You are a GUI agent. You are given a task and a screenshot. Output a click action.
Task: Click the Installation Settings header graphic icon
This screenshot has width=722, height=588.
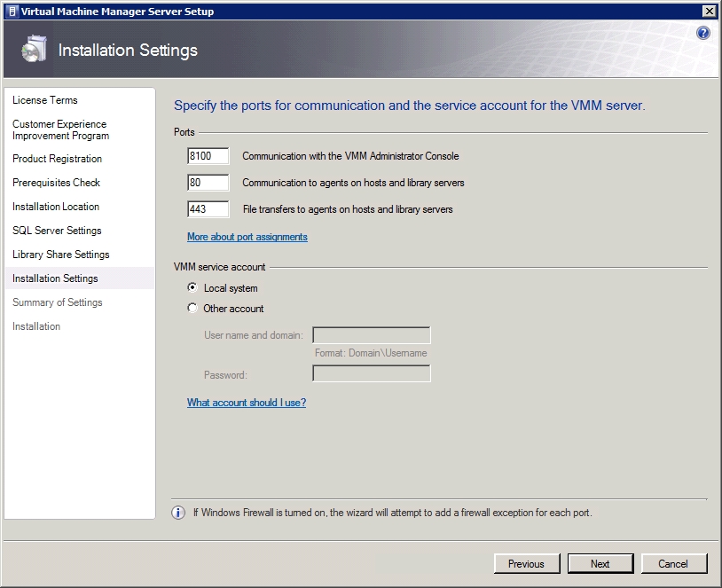click(x=34, y=50)
